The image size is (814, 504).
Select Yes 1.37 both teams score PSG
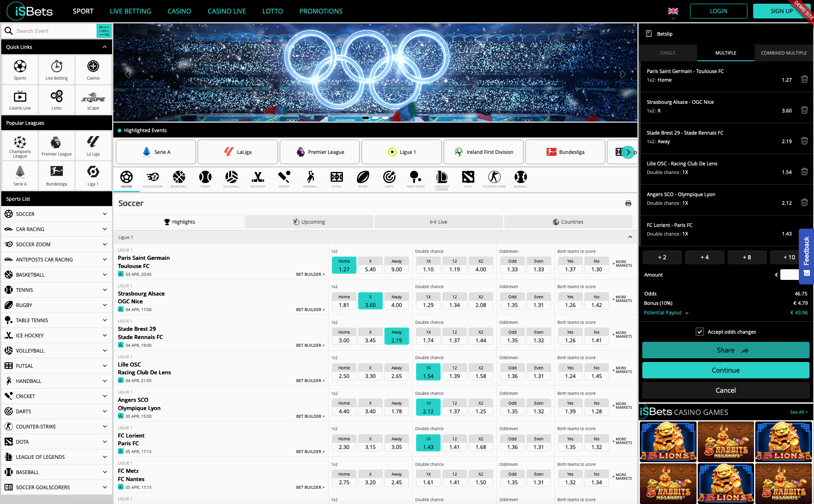pyautogui.click(x=570, y=266)
